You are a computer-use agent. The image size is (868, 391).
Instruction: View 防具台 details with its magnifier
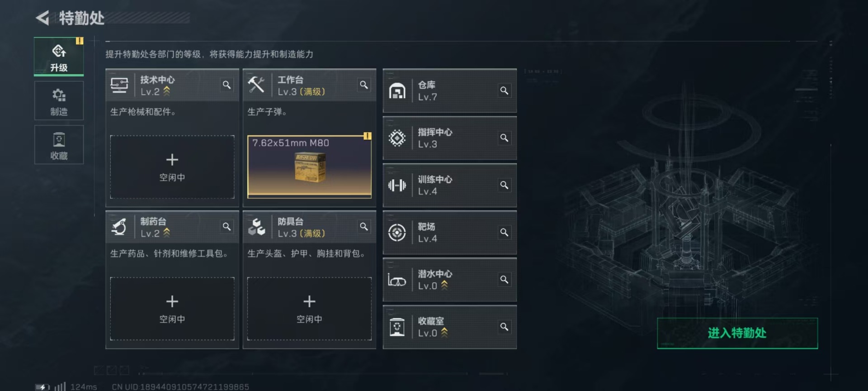(x=364, y=226)
